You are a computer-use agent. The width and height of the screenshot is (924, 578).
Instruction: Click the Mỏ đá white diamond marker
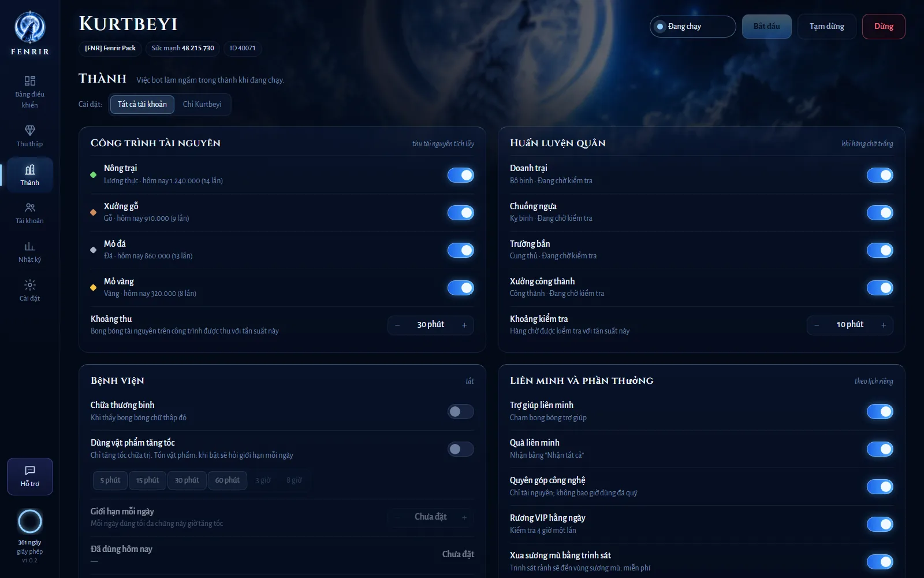(x=94, y=250)
